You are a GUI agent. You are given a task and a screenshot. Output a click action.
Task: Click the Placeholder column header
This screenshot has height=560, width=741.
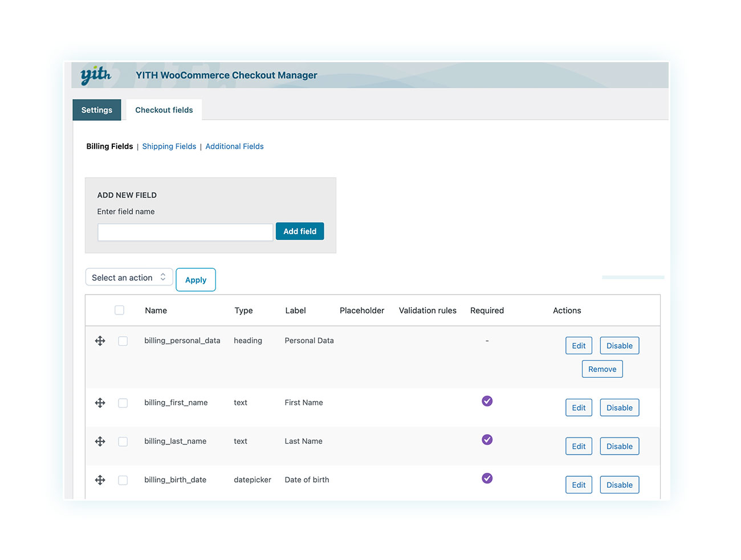click(362, 310)
